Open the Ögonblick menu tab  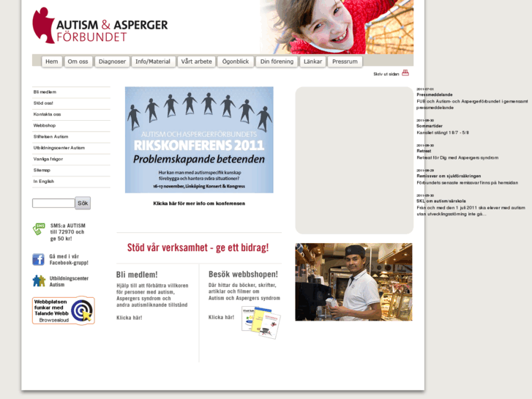coord(236,61)
